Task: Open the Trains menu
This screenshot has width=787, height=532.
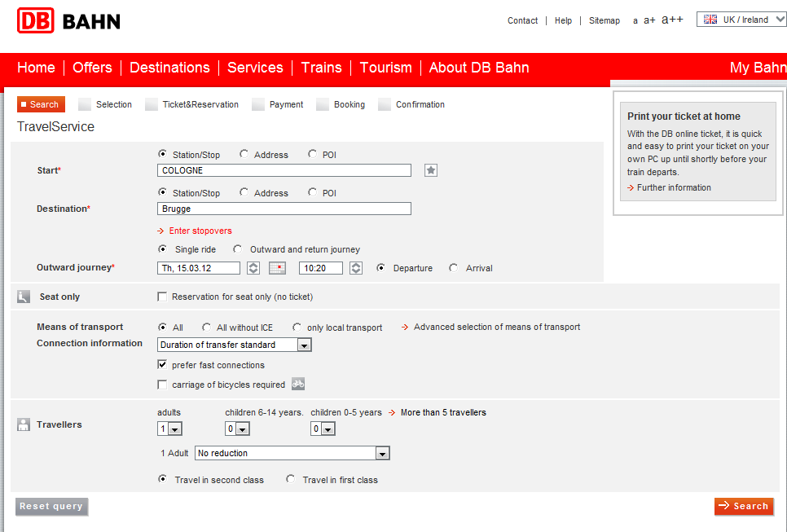Action: pyautogui.click(x=321, y=68)
